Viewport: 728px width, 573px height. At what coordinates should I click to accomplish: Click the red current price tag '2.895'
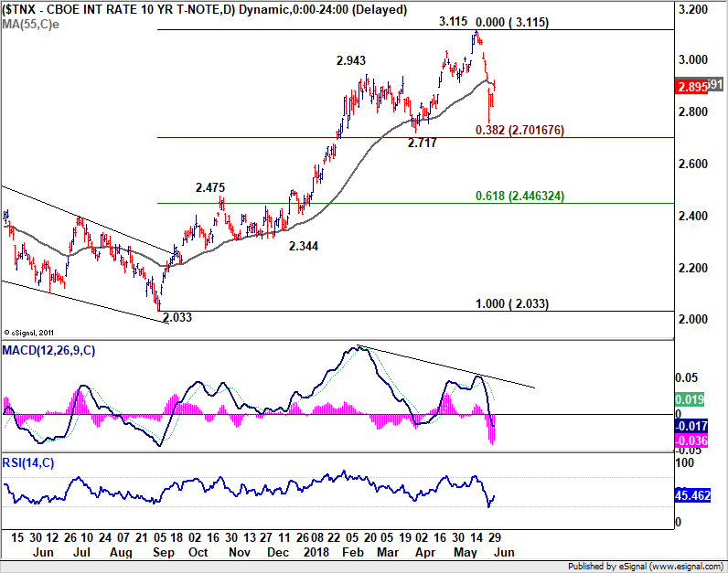point(691,87)
